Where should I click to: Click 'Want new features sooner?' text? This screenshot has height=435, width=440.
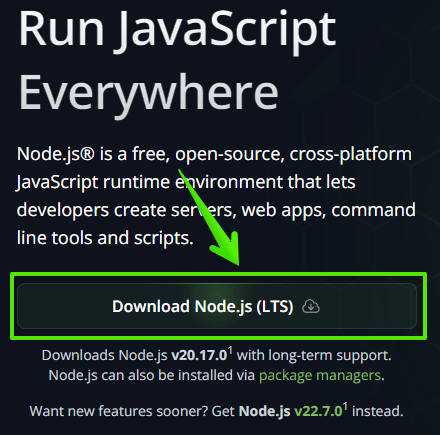click(x=119, y=411)
